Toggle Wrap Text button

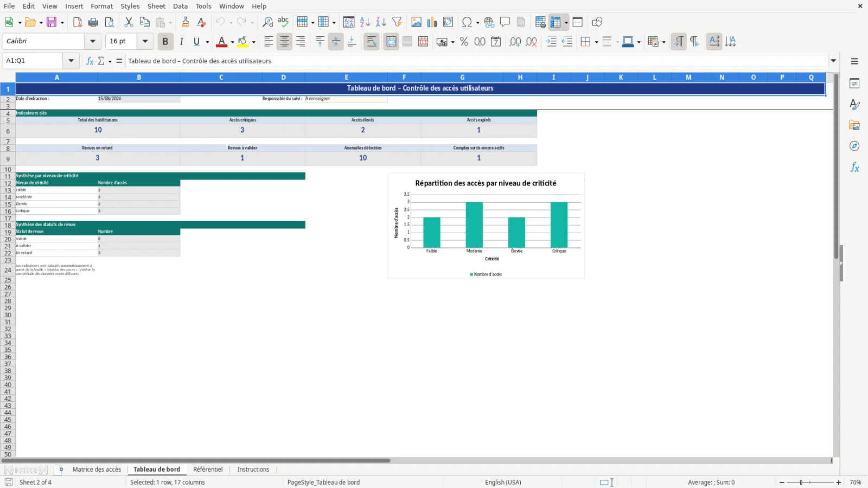point(372,42)
